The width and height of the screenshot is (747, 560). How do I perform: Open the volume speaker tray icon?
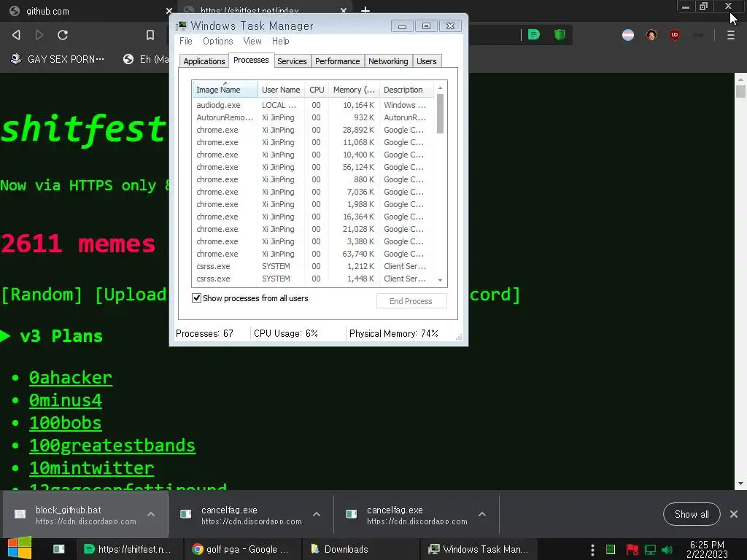point(667,550)
